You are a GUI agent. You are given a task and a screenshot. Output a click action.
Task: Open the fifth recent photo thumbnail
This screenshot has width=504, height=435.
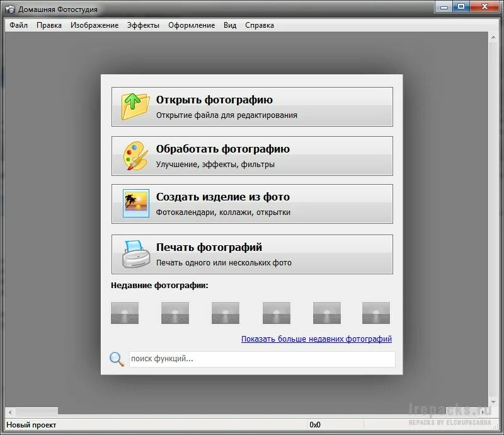(327, 313)
